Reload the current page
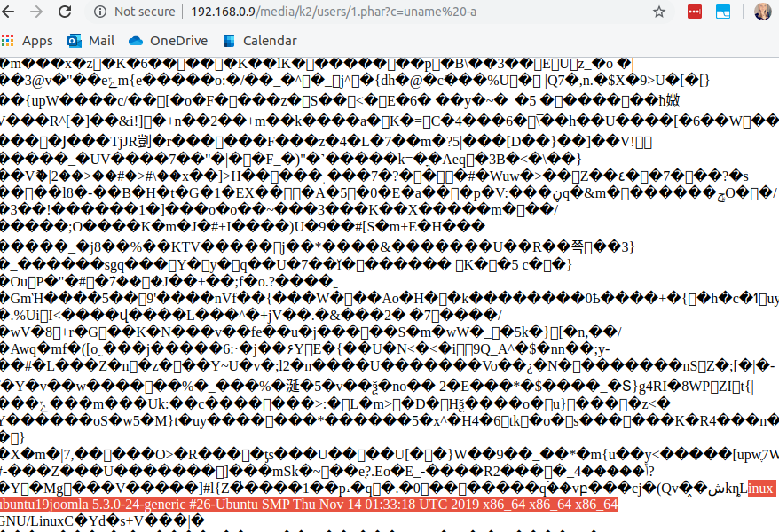Image resolution: width=779 pixels, height=532 pixels. (65, 12)
